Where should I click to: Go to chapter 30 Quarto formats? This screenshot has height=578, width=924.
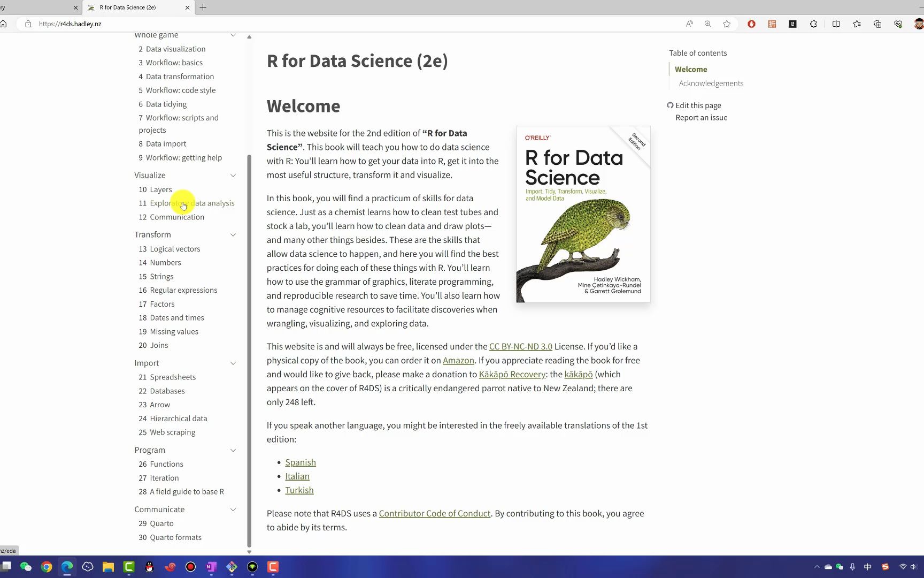pyautogui.click(x=170, y=537)
